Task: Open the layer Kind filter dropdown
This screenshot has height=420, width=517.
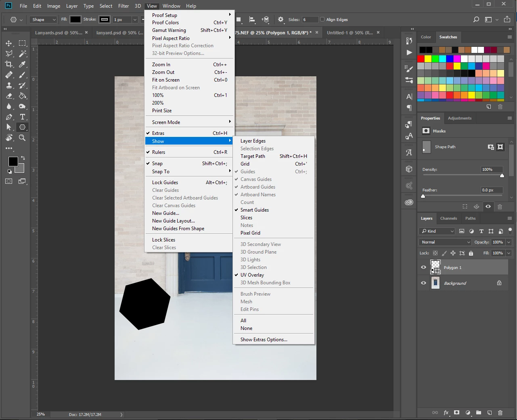Action: tap(437, 231)
